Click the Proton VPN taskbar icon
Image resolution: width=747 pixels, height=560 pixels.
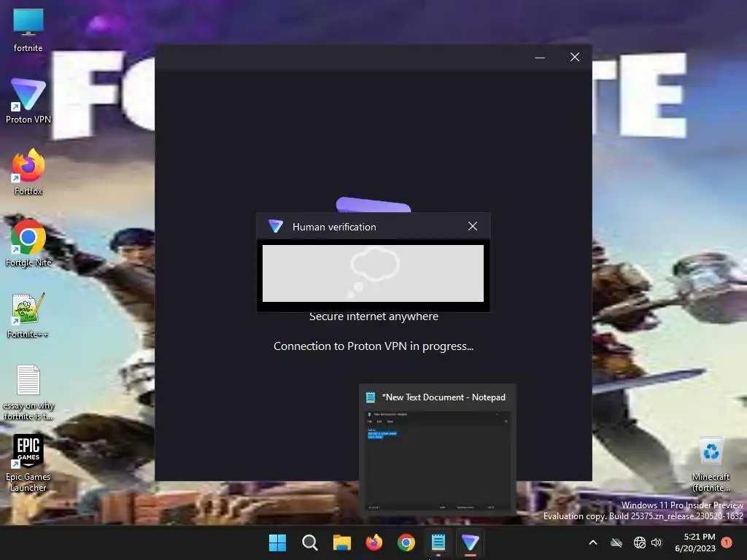pyautogui.click(x=471, y=542)
